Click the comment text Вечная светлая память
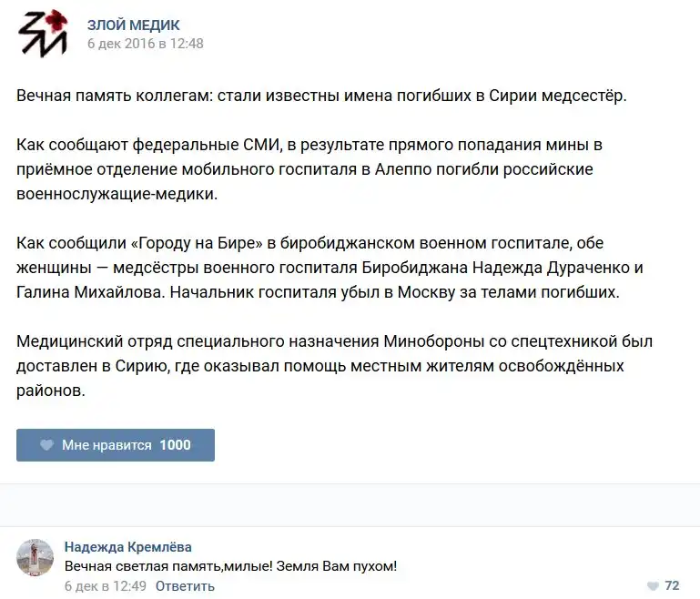This screenshot has width=700, height=599. [x=230, y=565]
